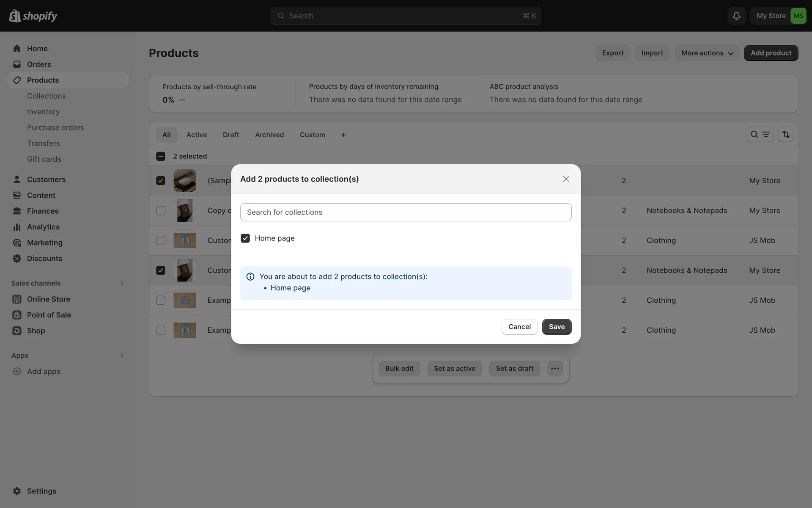Cancel the add to collection dialog

pyautogui.click(x=519, y=327)
